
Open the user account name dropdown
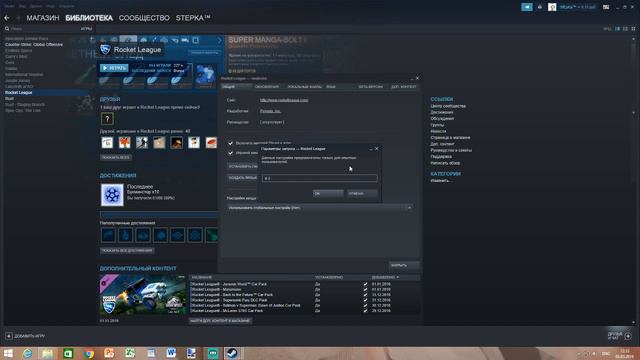[577, 7]
